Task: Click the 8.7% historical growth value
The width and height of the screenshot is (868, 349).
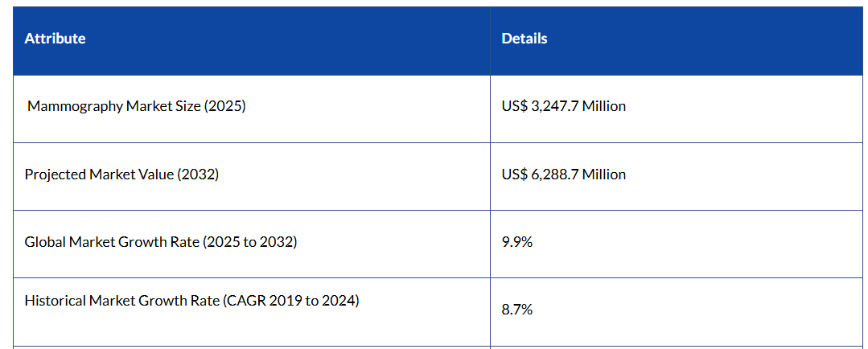Action: [x=516, y=310]
